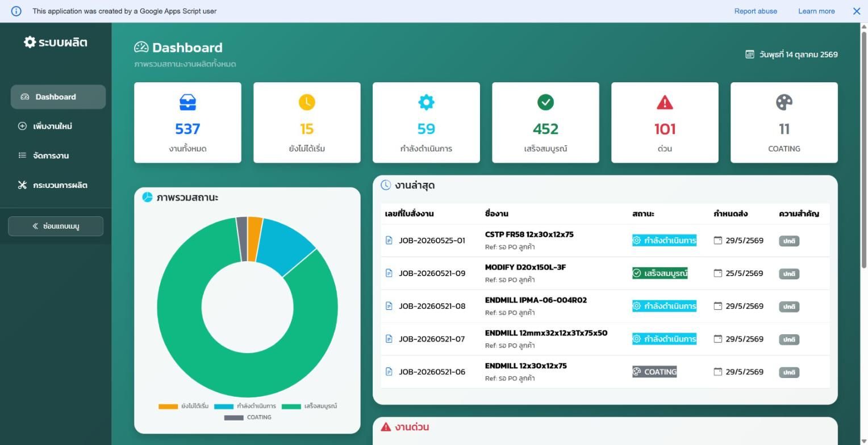Screen dimensions: 868x445
Task: Click the calendar icon beside the date header
Action: click(750, 54)
